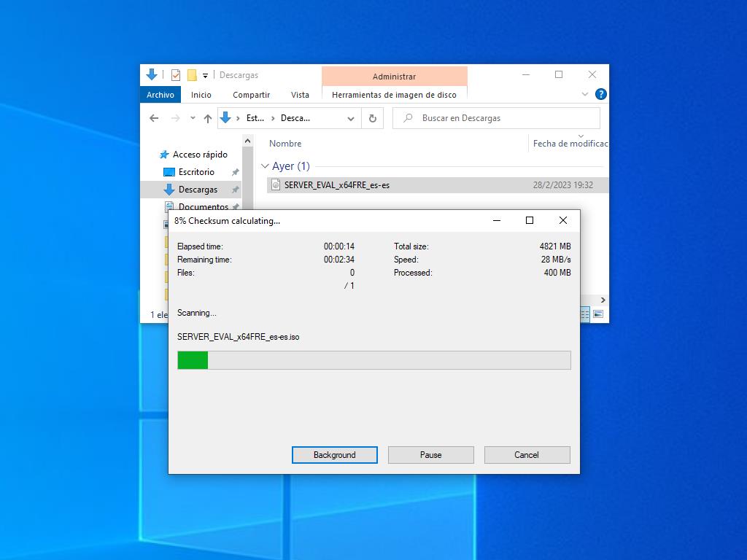The width and height of the screenshot is (747, 560).
Task: Open the Archivo menu
Action: point(160,95)
